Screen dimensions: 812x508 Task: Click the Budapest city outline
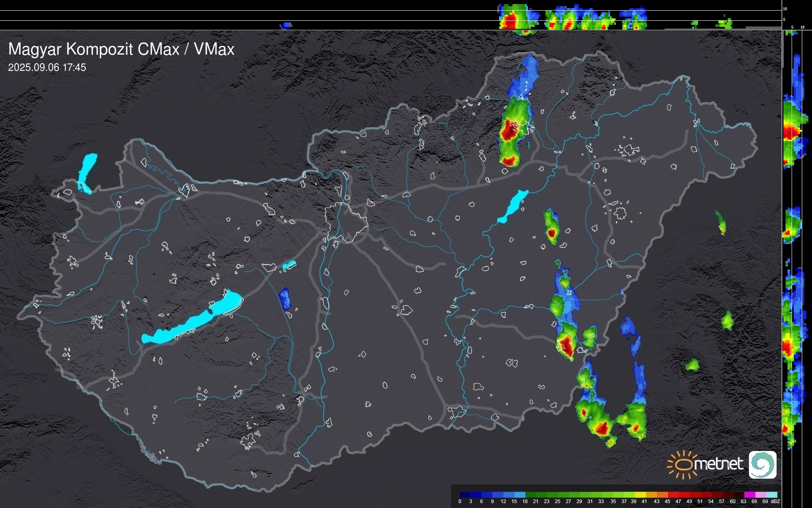point(347,222)
